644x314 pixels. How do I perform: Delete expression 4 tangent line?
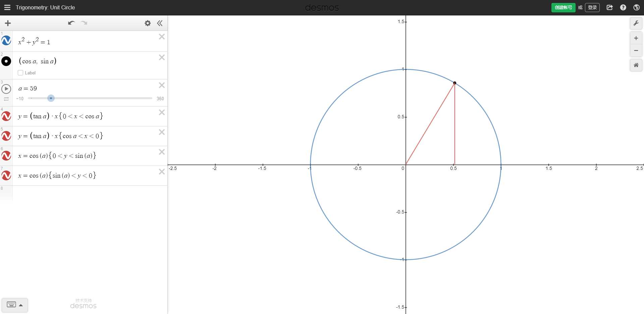(162, 112)
